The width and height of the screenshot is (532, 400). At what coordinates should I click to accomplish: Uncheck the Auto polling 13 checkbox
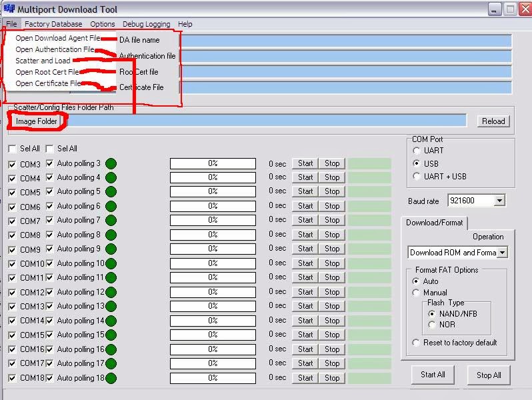[x=49, y=307]
